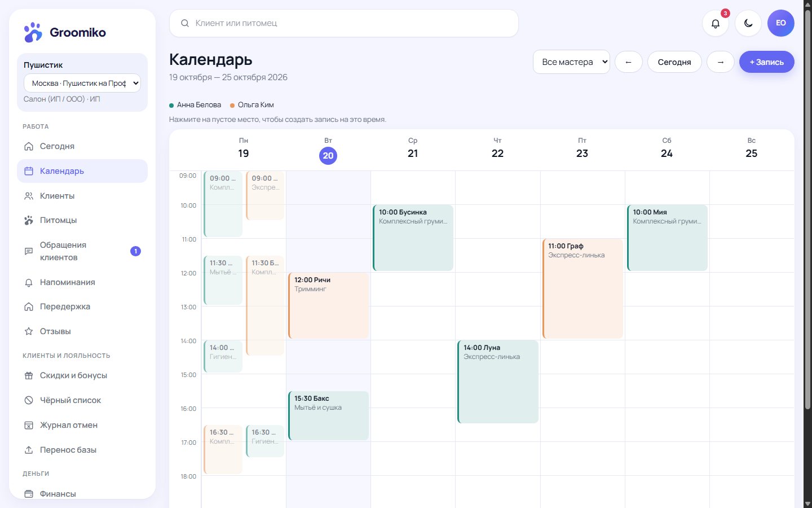This screenshot has height=508, width=812.
Task: Click the Скидки и бонусы gift icon
Action: click(x=29, y=375)
